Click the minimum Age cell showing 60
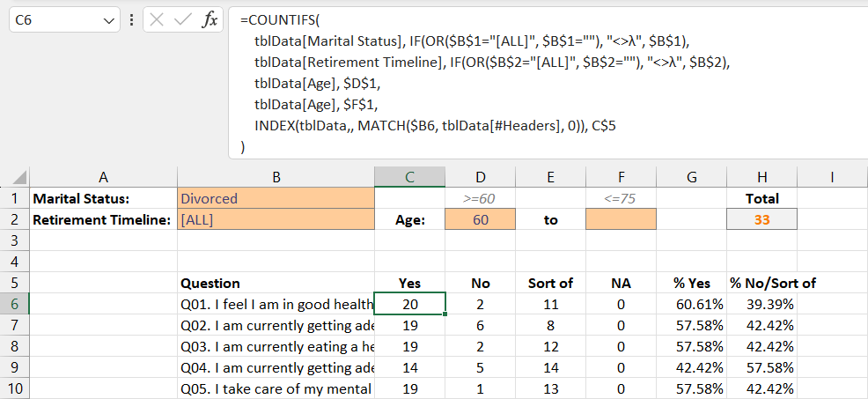Image resolution: width=868 pixels, height=399 pixels. pos(480,220)
